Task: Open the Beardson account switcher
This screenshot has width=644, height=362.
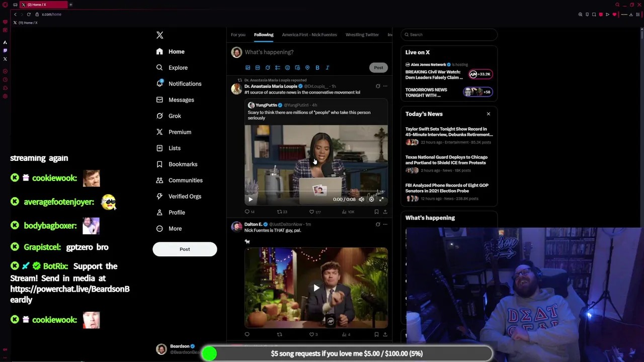Action: point(176,349)
